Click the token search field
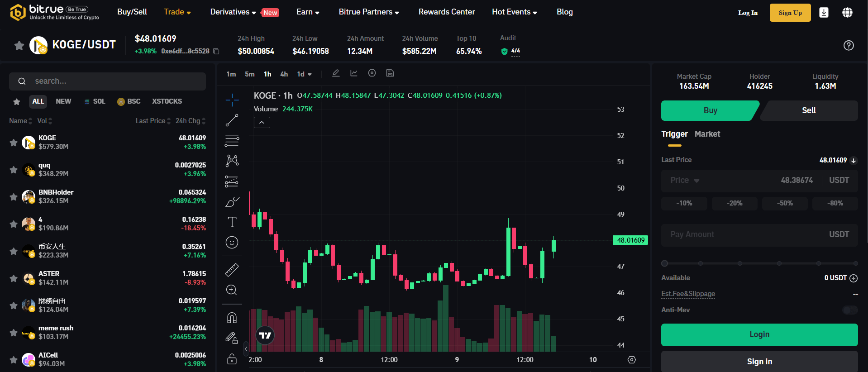 coord(107,81)
